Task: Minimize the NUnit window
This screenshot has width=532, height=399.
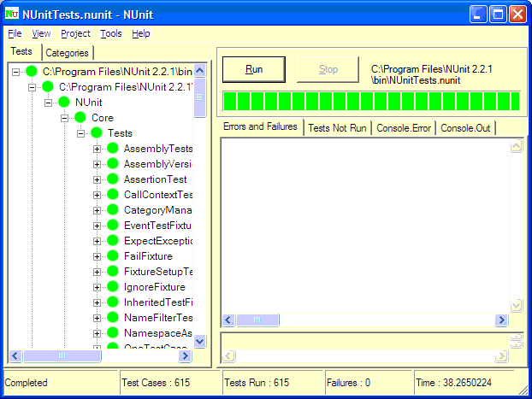Action: 478,15
